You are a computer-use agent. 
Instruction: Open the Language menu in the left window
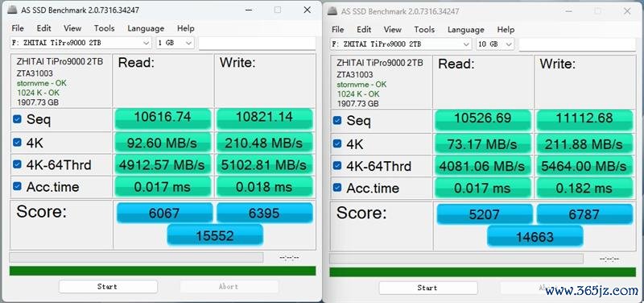(146, 28)
